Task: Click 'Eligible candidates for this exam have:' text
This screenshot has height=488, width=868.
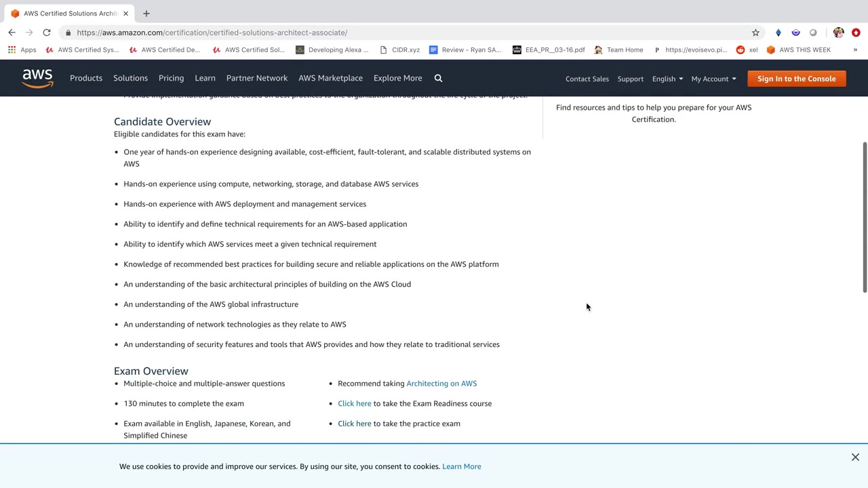Action: pyautogui.click(x=180, y=134)
